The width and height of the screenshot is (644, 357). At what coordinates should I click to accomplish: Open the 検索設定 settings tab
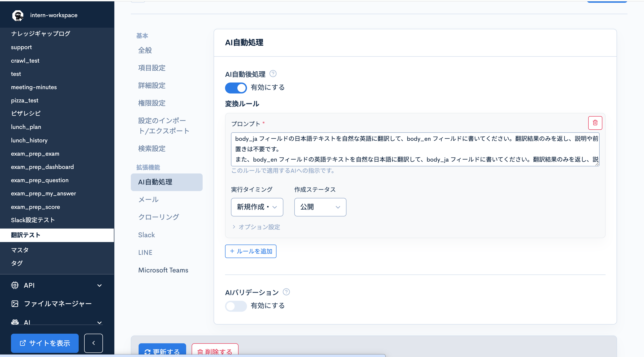[x=152, y=149]
